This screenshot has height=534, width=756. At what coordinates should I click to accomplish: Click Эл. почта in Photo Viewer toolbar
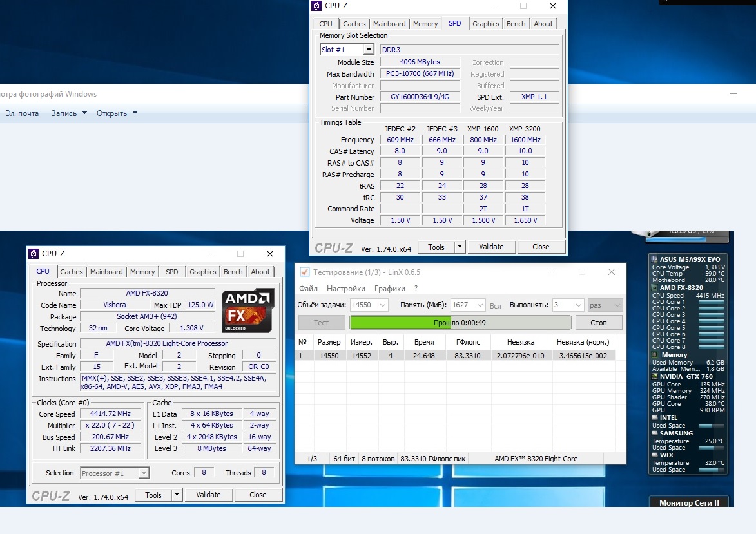(x=22, y=113)
